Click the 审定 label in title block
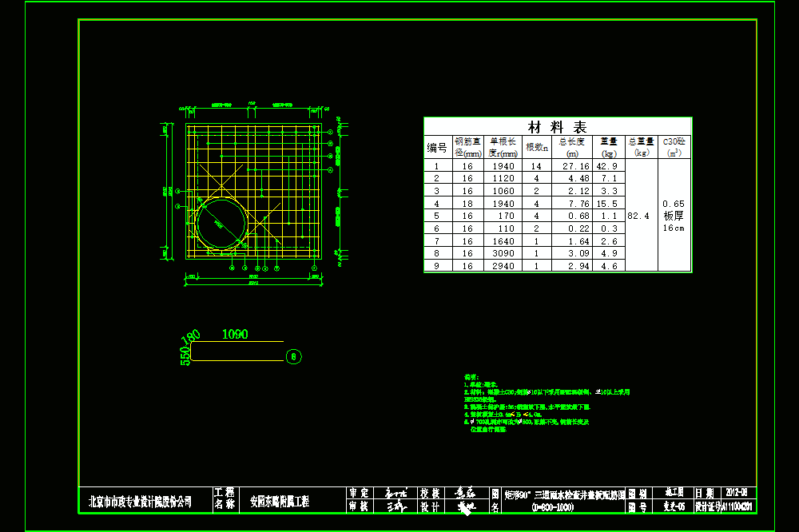 tap(359, 493)
